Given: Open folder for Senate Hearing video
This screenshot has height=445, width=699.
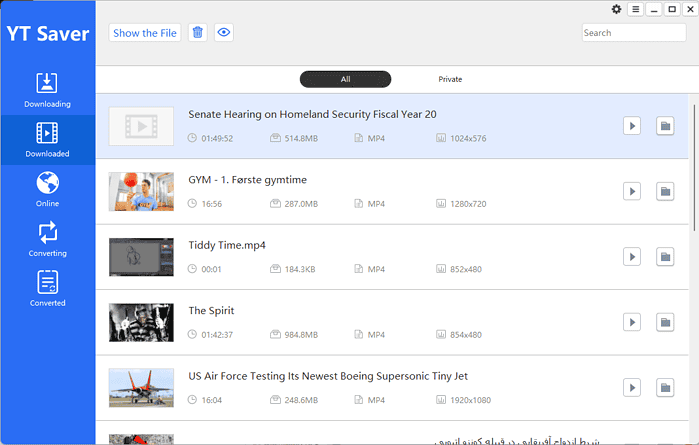Looking at the screenshot, I should click(665, 126).
